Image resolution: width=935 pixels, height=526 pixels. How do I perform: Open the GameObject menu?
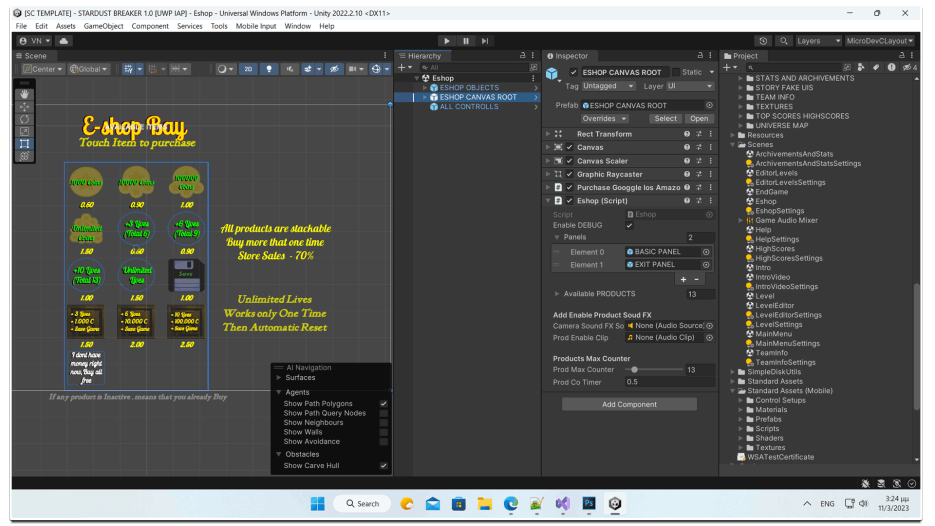click(104, 26)
